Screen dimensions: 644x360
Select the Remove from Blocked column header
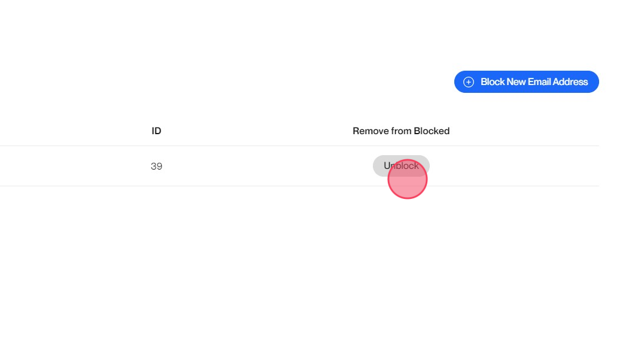pos(401,131)
